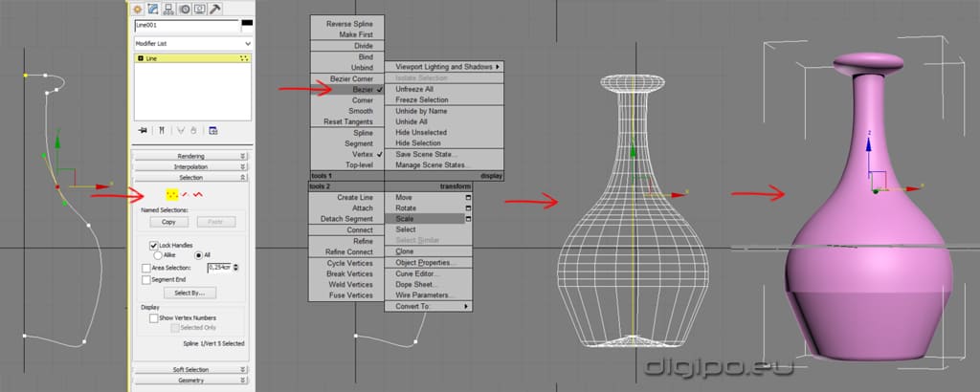
Task: Click the Pin Stack icon
Action: coord(144,130)
